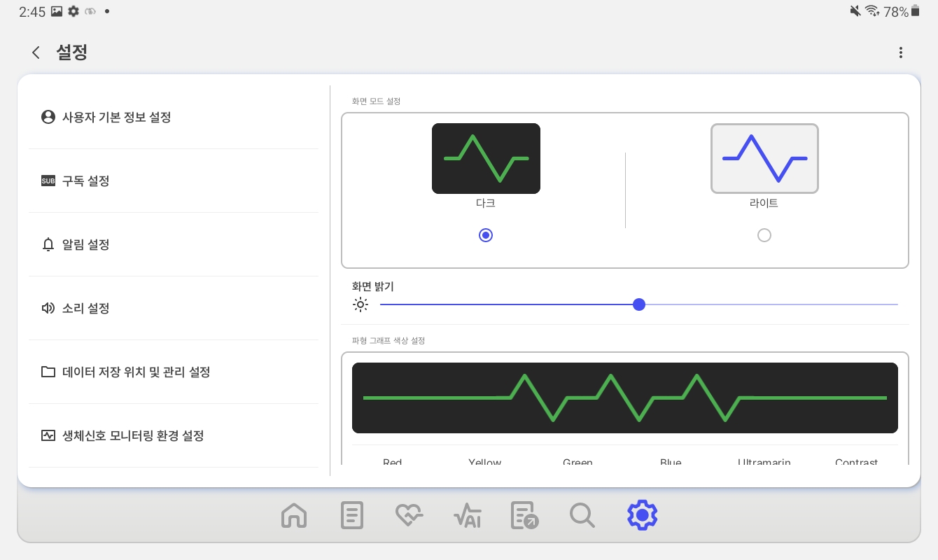The height and width of the screenshot is (560, 938).
Task: Click the light mode preview thumbnail
Action: [x=764, y=158]
